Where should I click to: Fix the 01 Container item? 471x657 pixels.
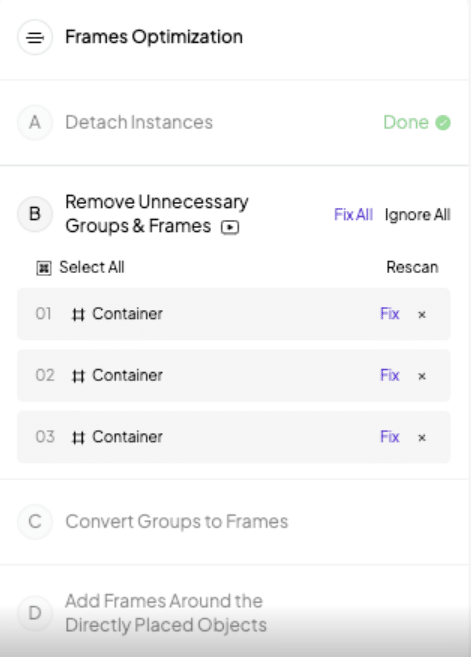coord(390,314)
